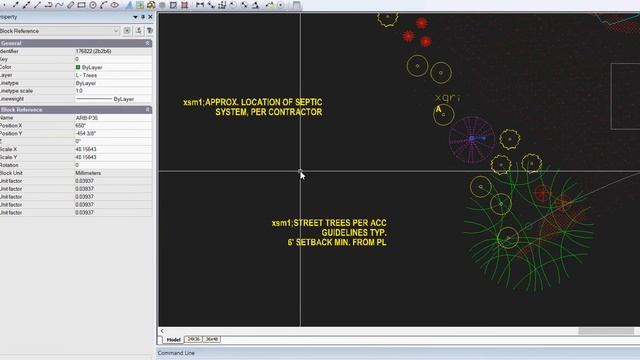
Task: Collapse the General properties section
Action: [x=147, y=43]
